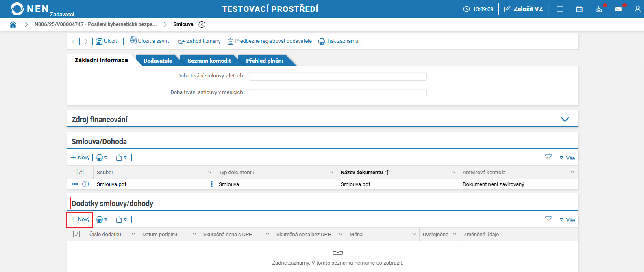Screen dimensions: 644x272
Task: Switch to Seznam komodit tab
Action: (209, 61)
